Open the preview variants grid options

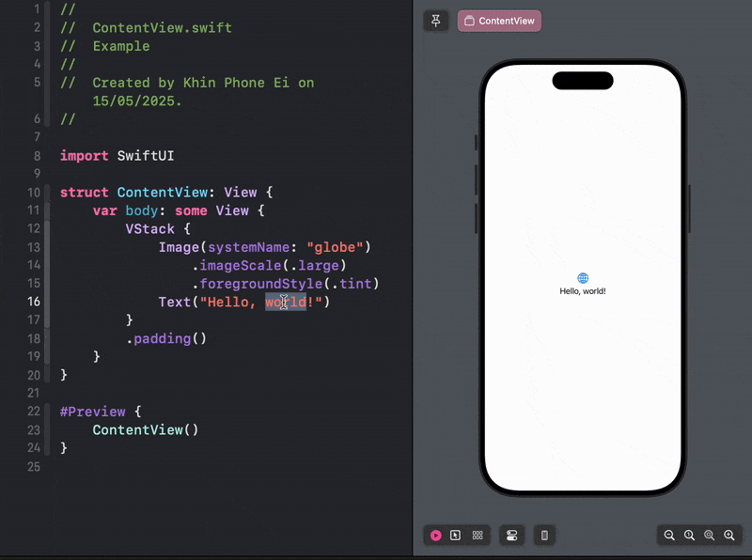478,535
